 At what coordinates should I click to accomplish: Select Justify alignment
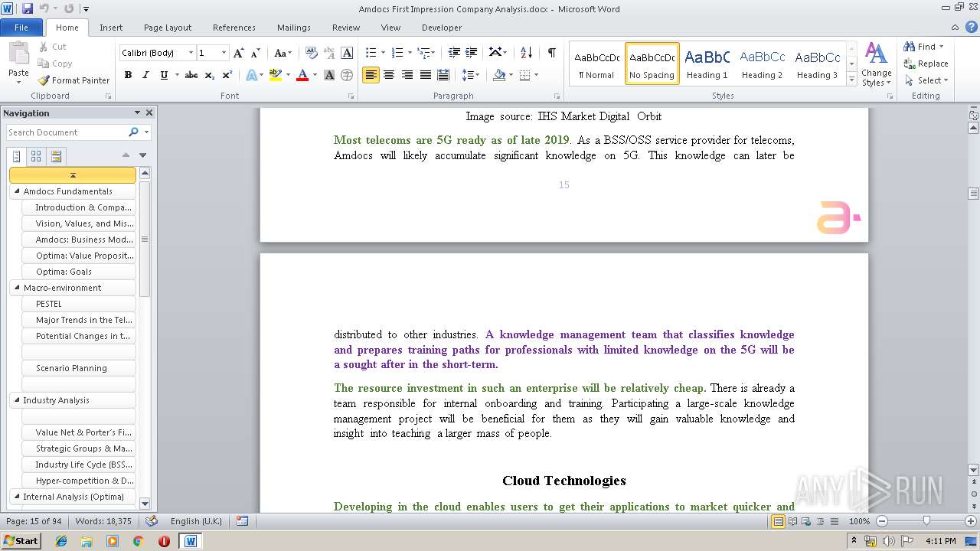point(426,75)
